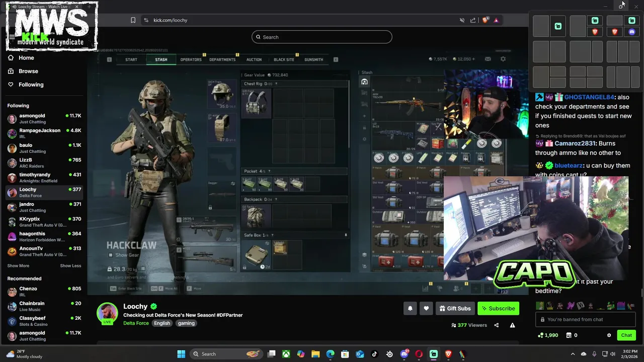Open Brave Shields icon in address bar
Viewport: 644px width, 362px height.
point(485,20)
